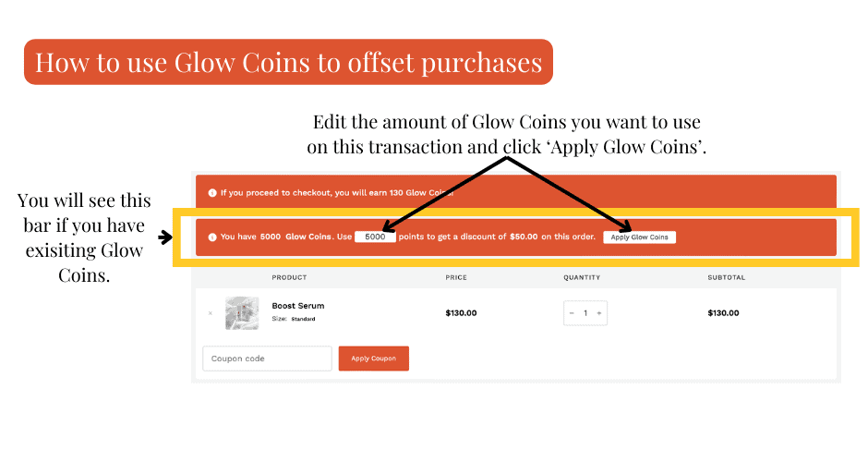Click the Glow Coins points input field

(376, 237)
